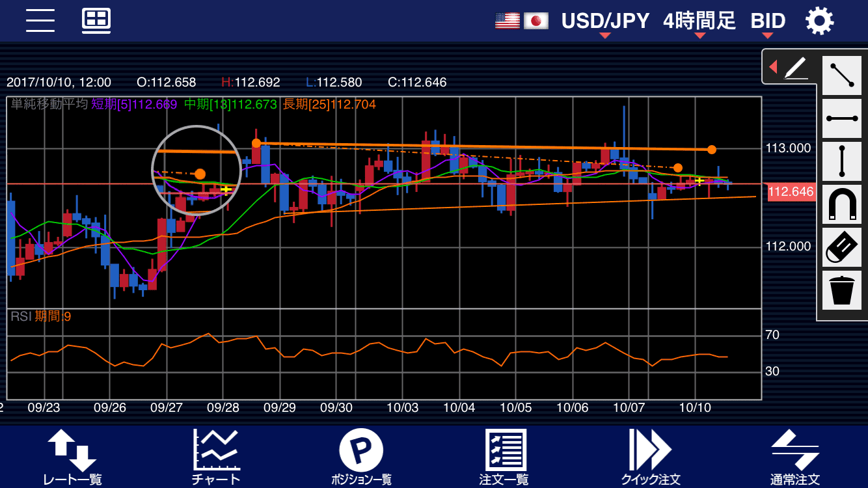Tap the 113.000 price axis label

[788, 148]
